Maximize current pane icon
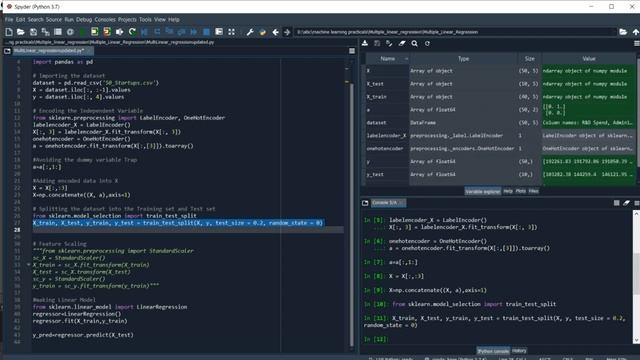The image size is (640, 360). tap(219, 32)
